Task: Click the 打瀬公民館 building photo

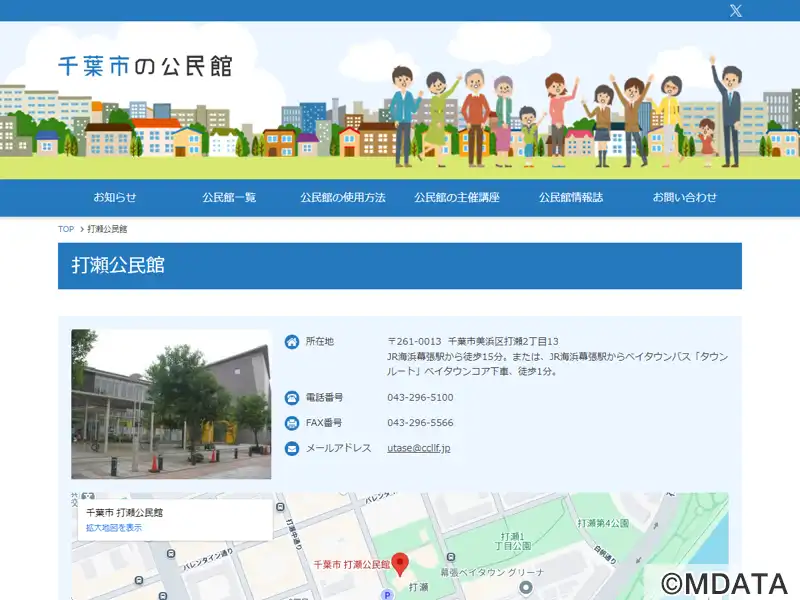Action: [171, 404]
